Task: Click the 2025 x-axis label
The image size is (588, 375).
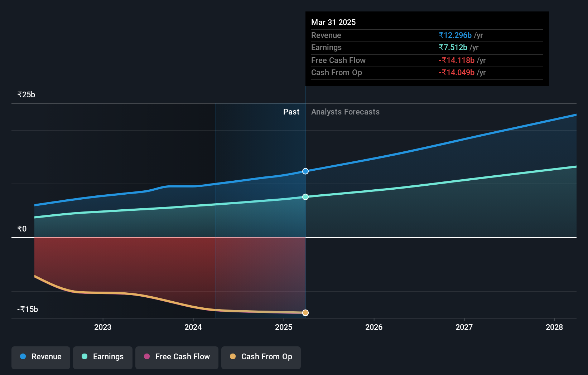Action: [284, 327]
